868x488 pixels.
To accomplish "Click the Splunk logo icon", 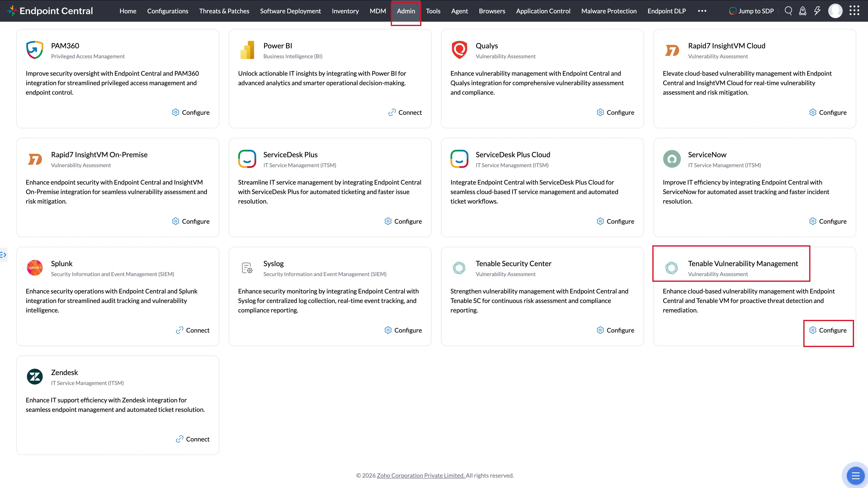I will click(x=35, y=268).
